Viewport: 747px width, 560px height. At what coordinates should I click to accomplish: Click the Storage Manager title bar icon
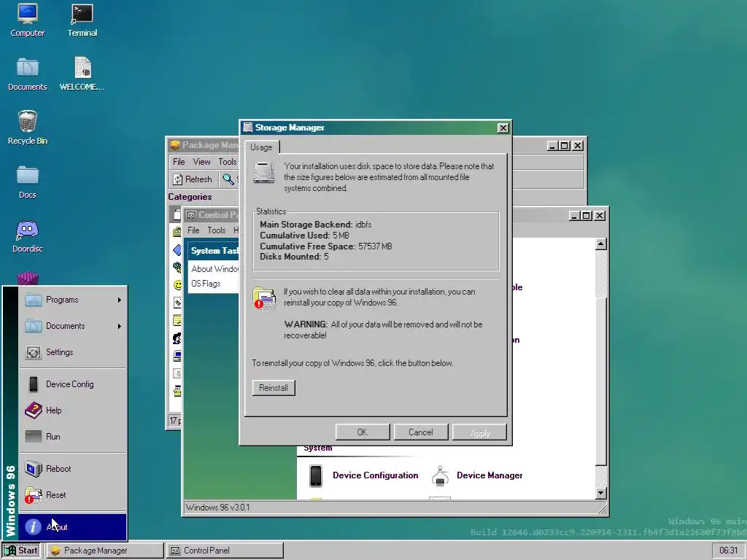tap(248, 127)
